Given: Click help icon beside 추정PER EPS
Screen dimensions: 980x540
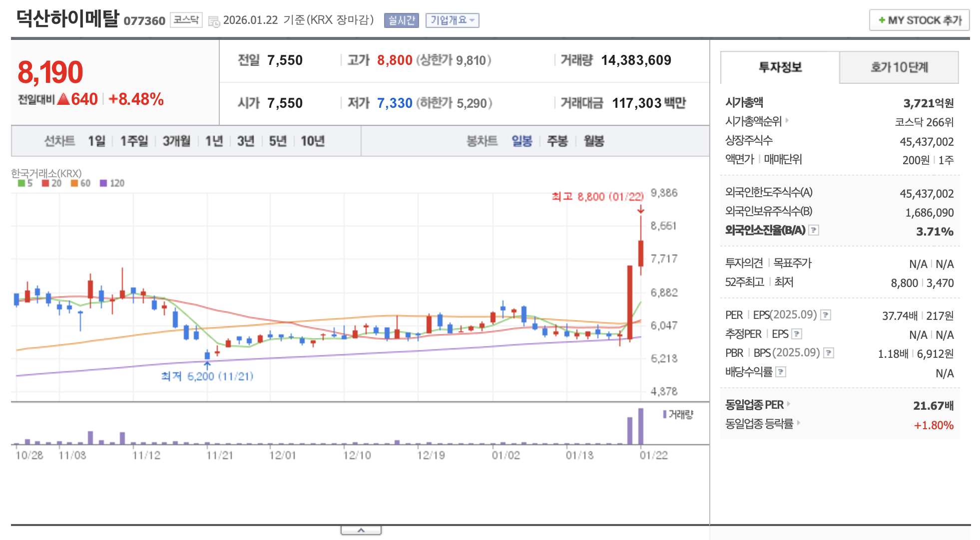Looking at the screenshot, I should click(x=797, y=334).
